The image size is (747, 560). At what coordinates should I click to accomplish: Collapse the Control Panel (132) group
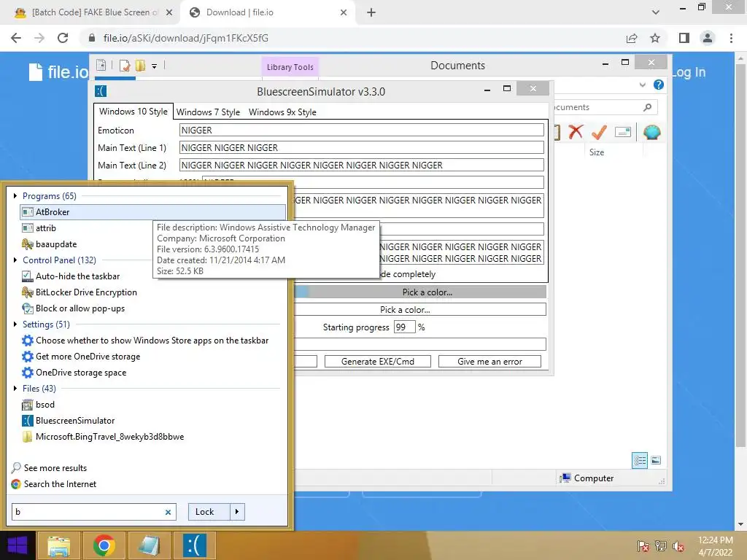tap(15, 260)
